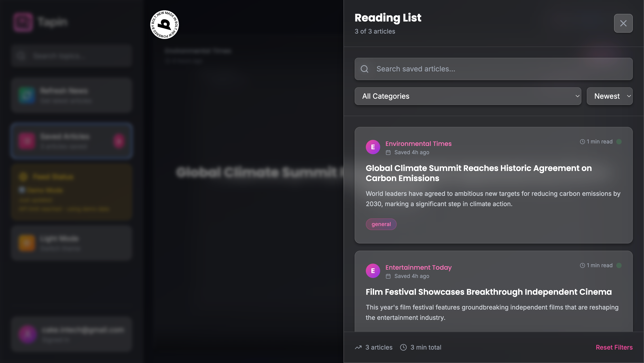Image resolution: width=644 pixels, height=363 pixels.
Task: Select the general category tag
Action: (381, 224)
